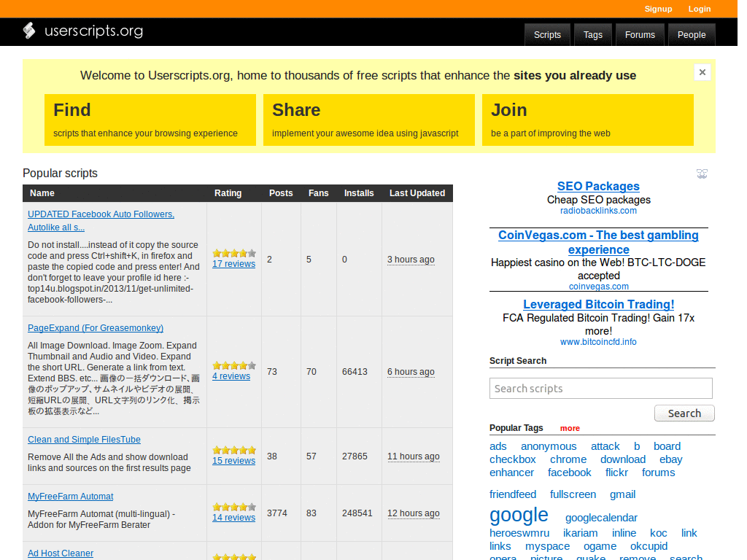Viewport: 747px width, 560px height.
Task: Sort table by Installs column header
Action: (x=359, y=193)
